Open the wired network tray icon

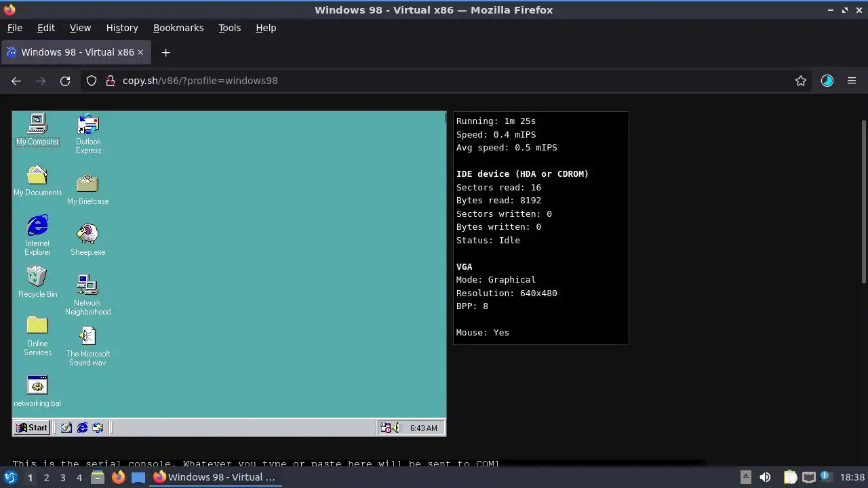tap(809, 477)
